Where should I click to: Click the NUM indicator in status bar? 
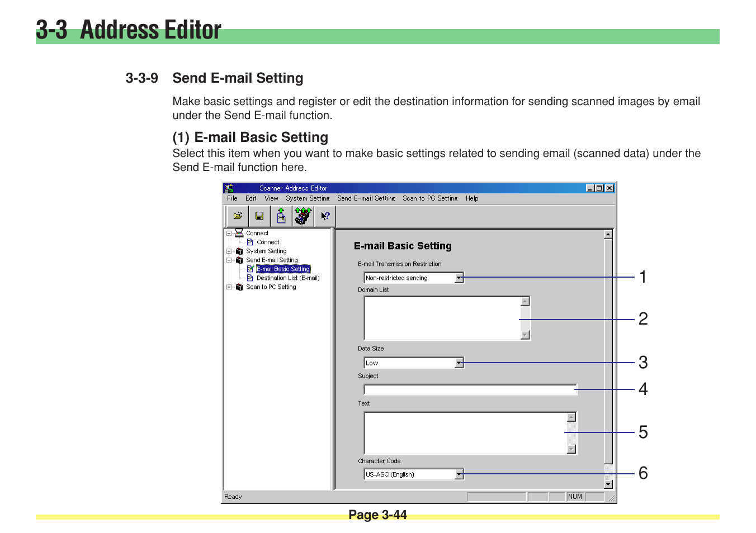(x=575, y=497)
